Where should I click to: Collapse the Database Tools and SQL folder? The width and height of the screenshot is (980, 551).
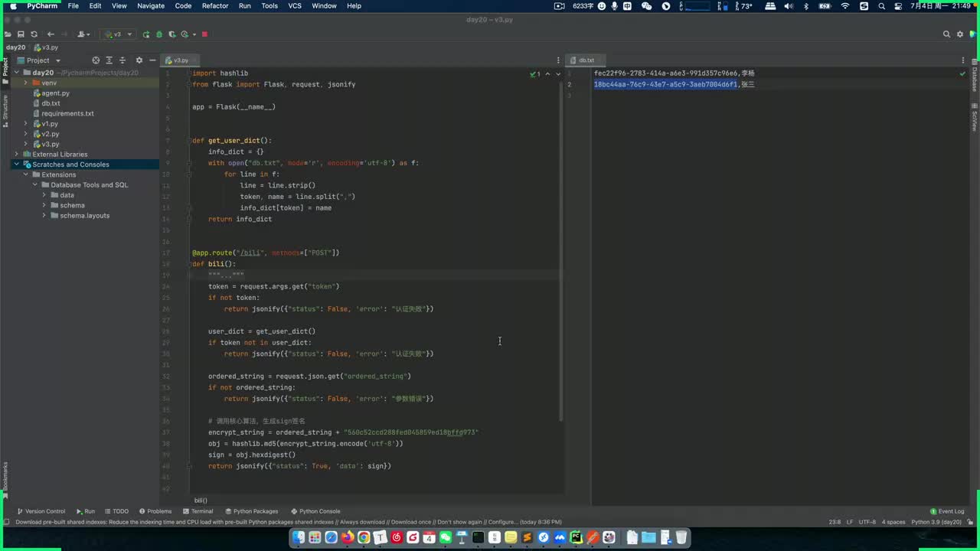34,185
